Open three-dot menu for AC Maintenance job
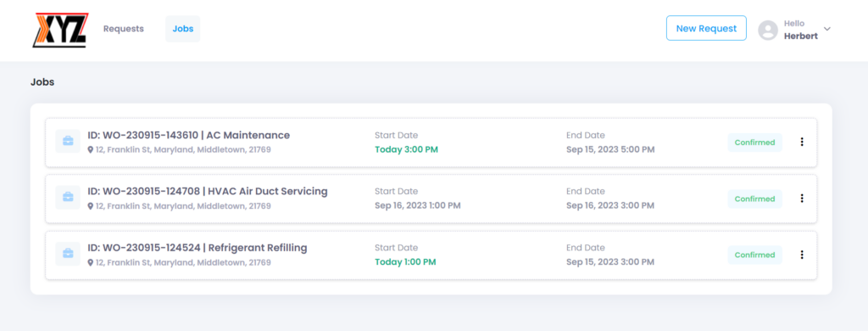 (802, 142)
